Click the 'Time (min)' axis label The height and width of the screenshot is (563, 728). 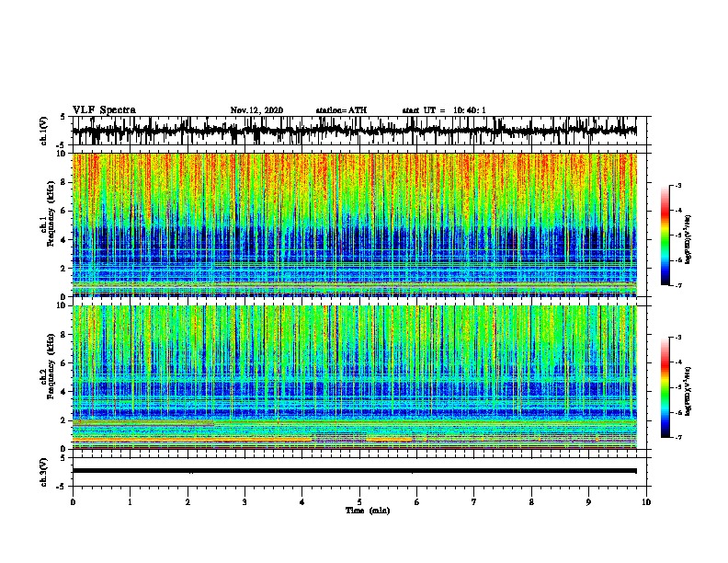(368, 511)
